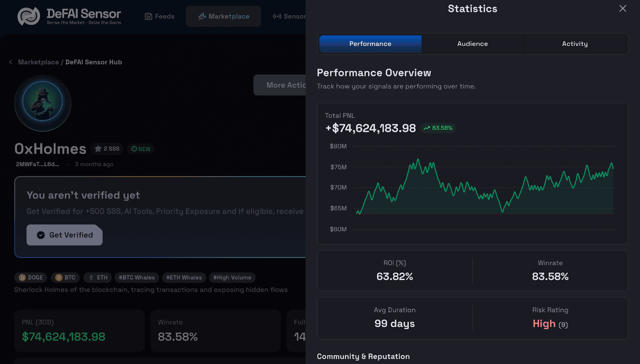Click the 0xHolmes profile avatar
Image resolution: width=640 pixels, height=364 pixels.
[42, 103]
